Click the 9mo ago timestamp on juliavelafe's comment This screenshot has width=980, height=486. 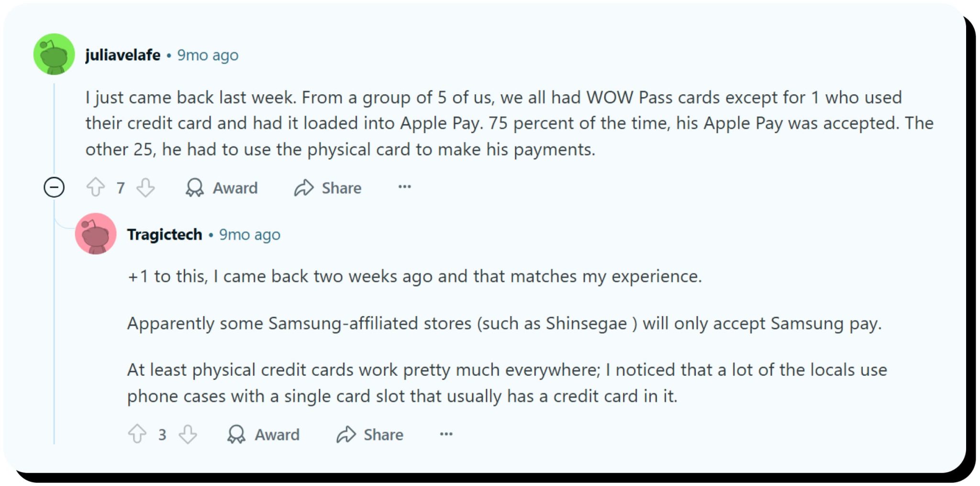[x=208, y=55]
